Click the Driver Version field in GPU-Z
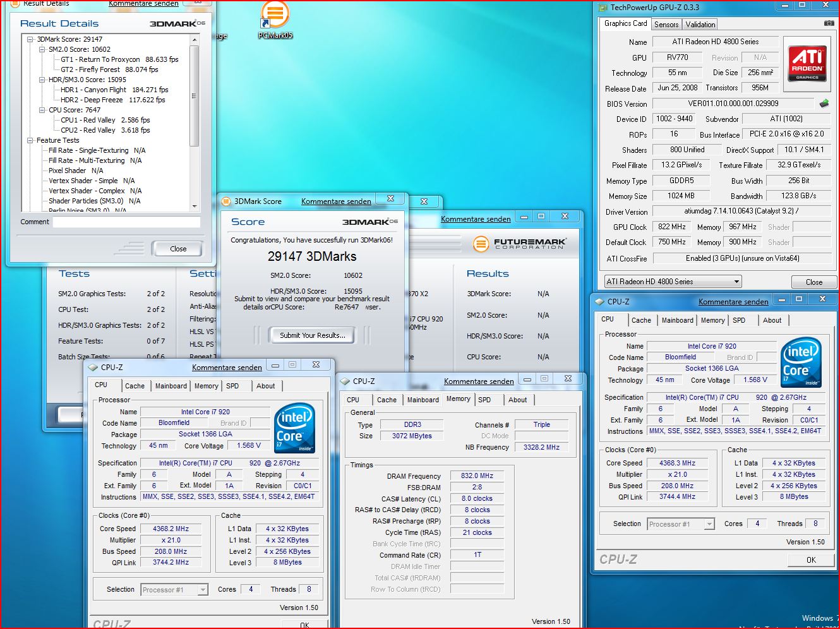The height and width of the screenshot is (629, 840). coord(742,212)
